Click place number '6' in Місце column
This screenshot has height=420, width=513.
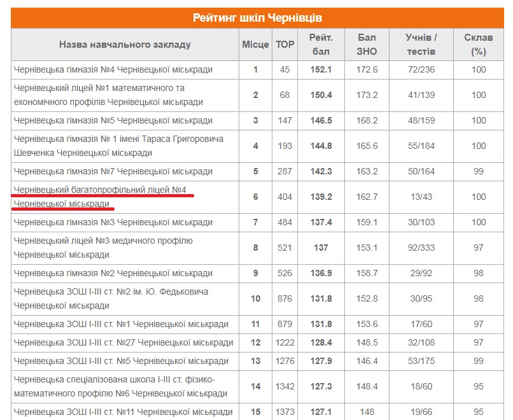255,197
